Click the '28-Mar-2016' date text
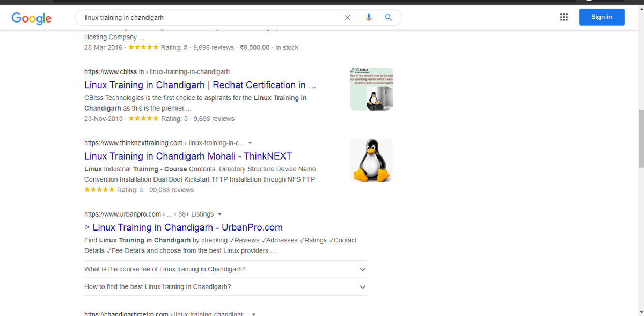The width and height of the screenshot is (644, 316). (103, 48)
